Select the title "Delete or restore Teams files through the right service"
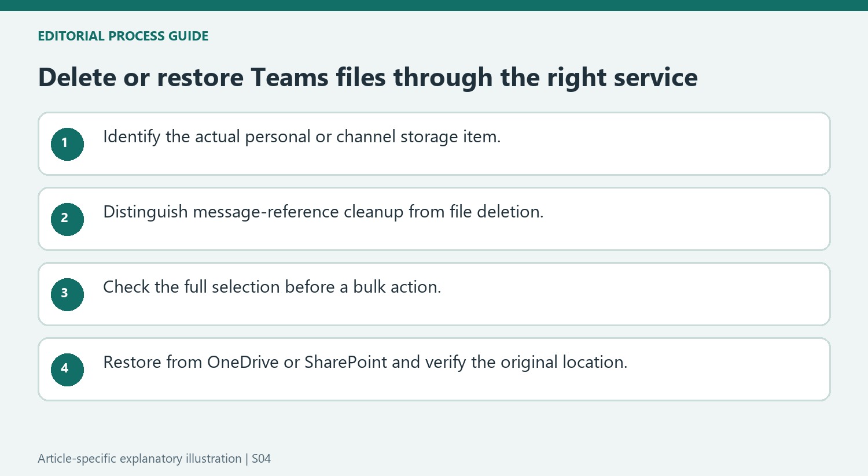The height and width of the screenshot is (476, 868). pos(368,78)
